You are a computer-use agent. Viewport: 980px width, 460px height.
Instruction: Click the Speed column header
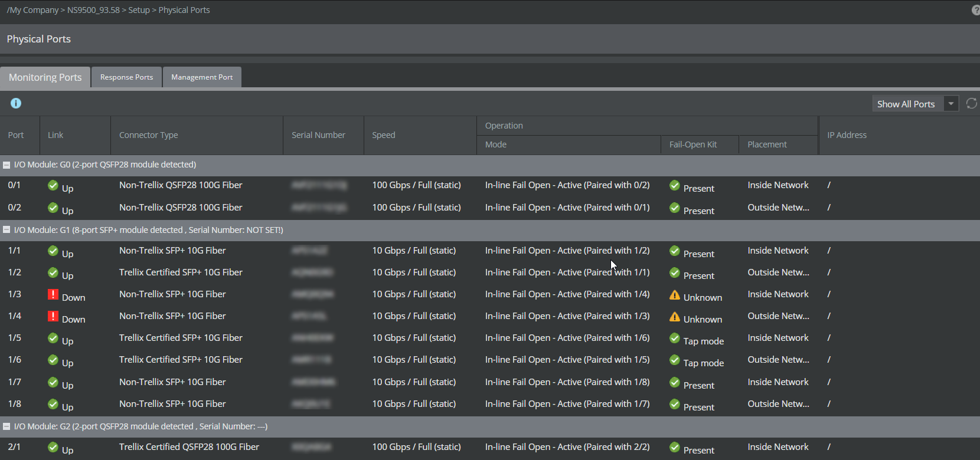click(x=384, y=135)
